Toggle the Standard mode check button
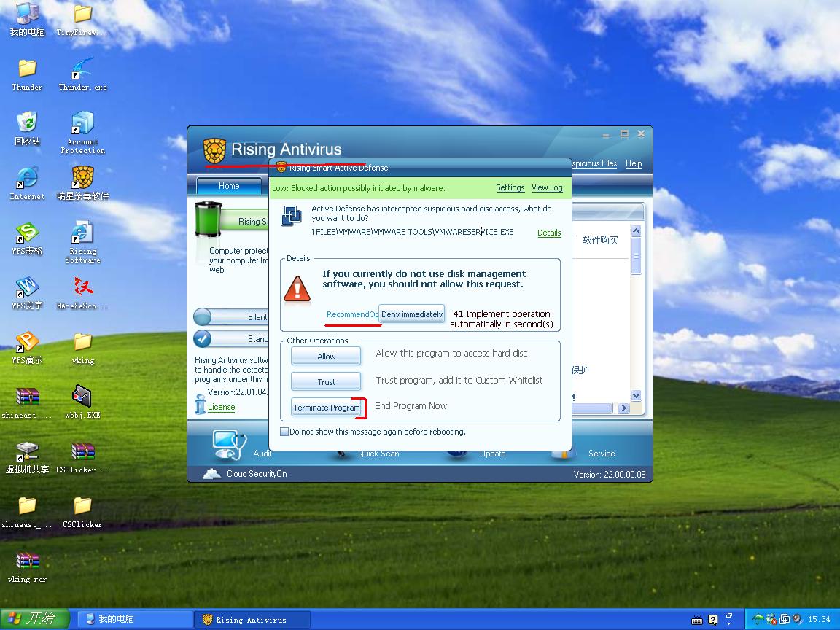 click(x=203, y=338)
